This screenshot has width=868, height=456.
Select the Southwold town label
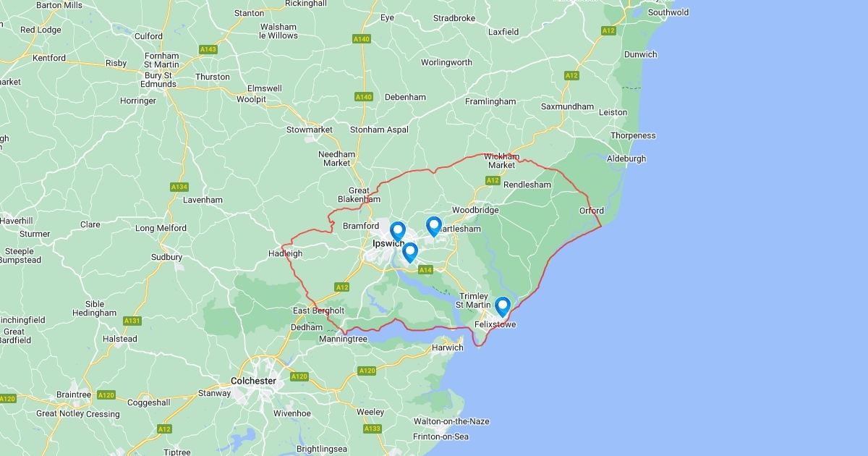coord(668,12)
